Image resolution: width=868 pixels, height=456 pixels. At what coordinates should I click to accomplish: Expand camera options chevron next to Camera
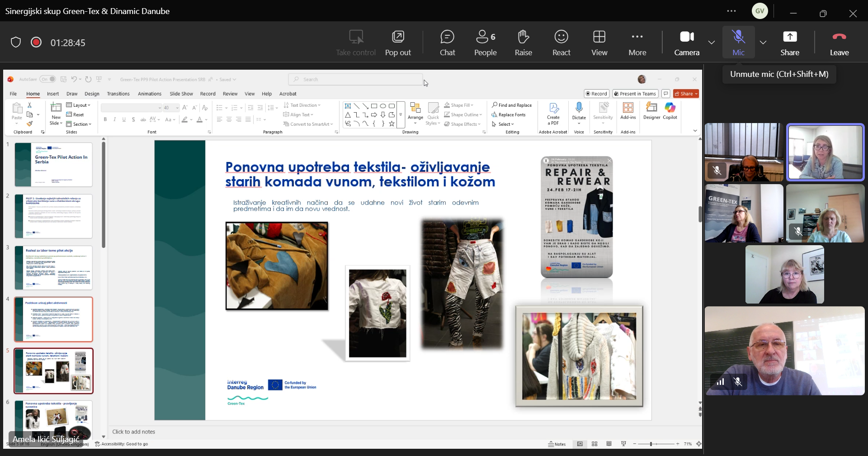pyautogui.click(x=711, y=43)
